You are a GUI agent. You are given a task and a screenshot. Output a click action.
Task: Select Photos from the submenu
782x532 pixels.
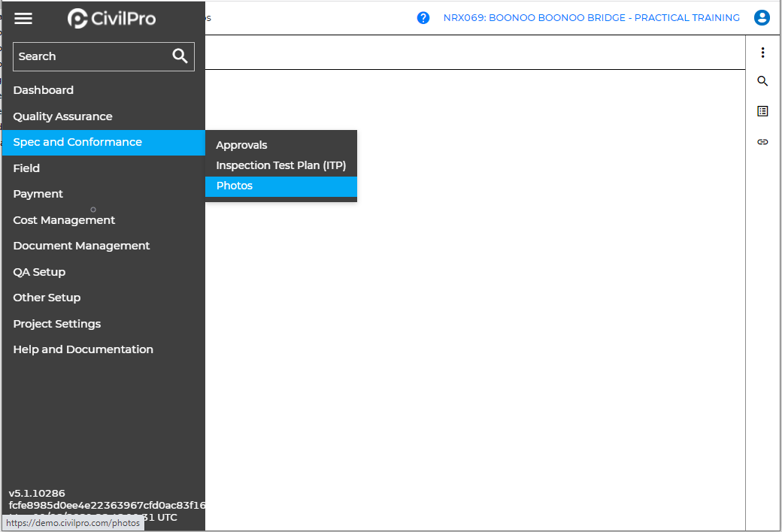pyautogui.click(x=235, y=186)
